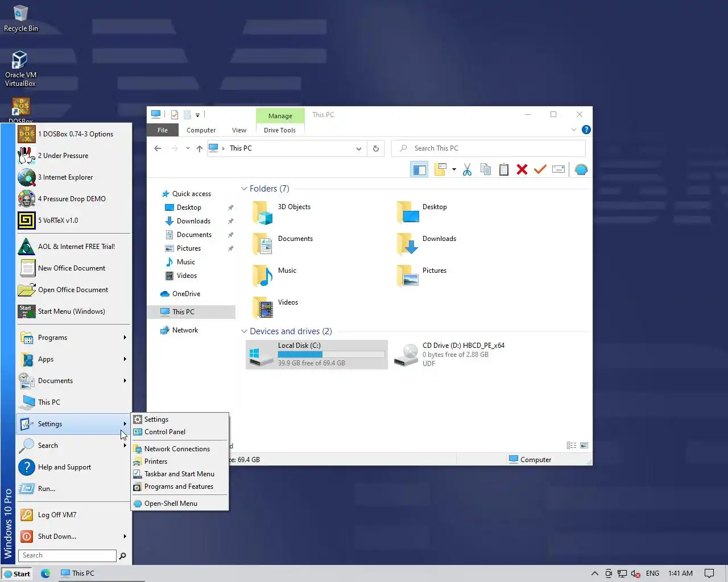This screenshot has width=728, height=582.
Task: Open Control Panel from Settings submenu
Action: tap(180, 432)
